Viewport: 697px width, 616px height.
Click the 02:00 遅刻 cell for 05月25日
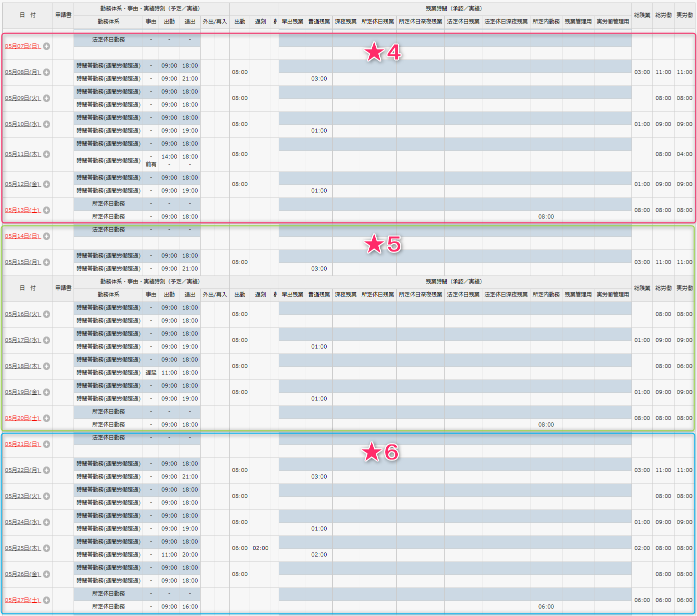(x=260, y=548)
